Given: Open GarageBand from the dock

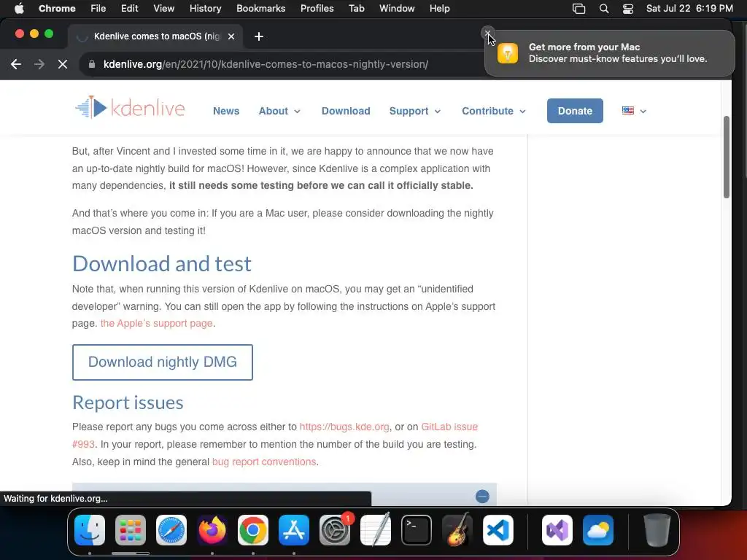Looking at the screenshot, I should [x=457, y=530].
